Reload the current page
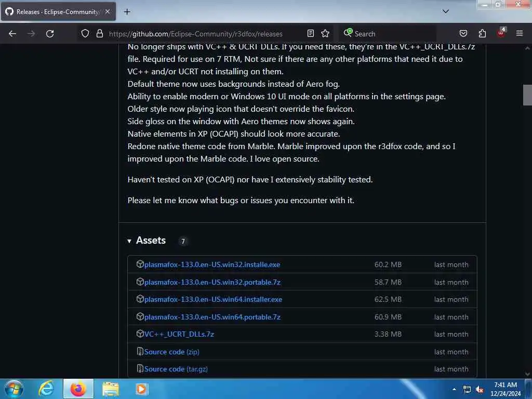The width and height of the screenshot is (532, 399). click(50, 34)
